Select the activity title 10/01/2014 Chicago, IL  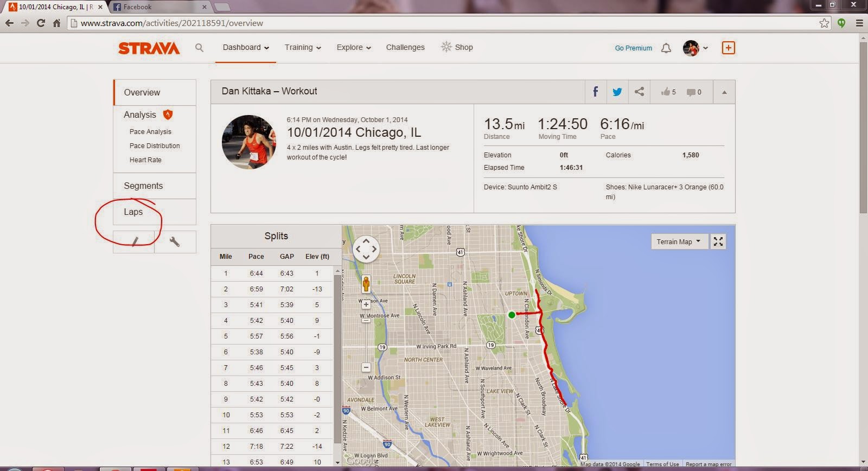point(354,132)
